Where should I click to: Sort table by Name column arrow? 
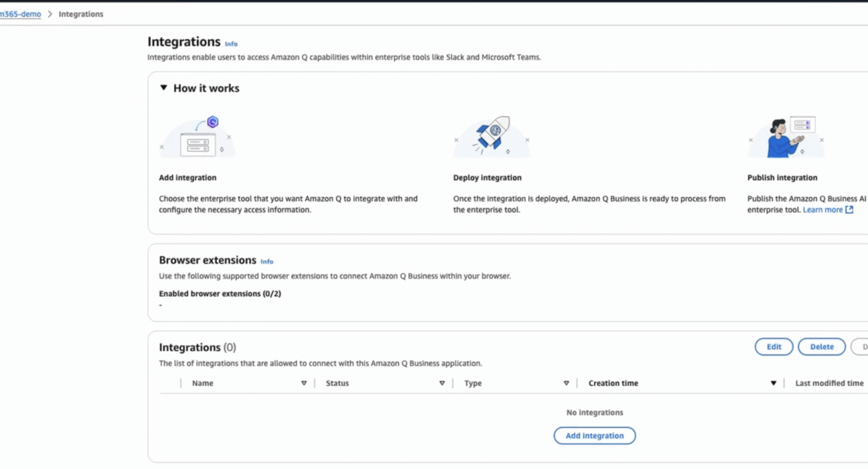(304, 383)
